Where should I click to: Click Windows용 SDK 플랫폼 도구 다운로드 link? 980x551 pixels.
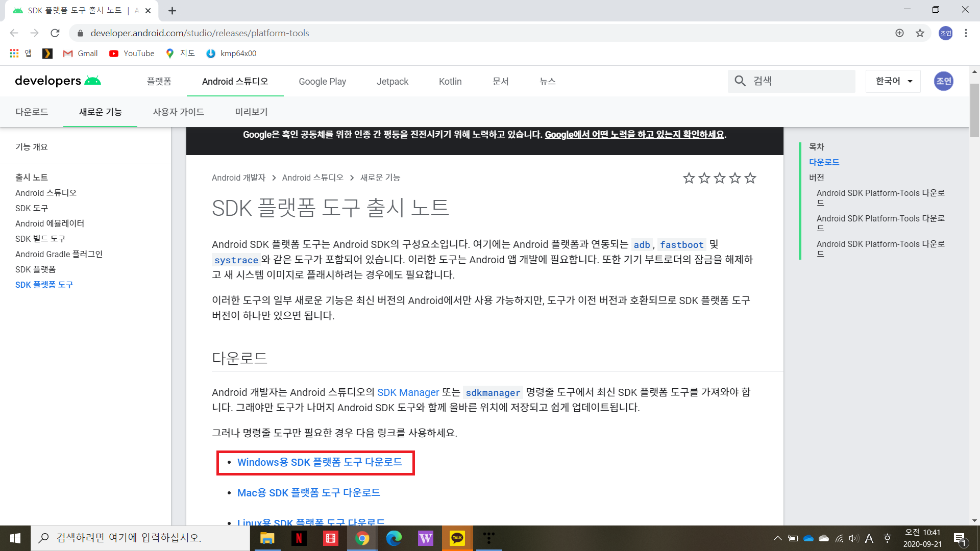[320, 462]
